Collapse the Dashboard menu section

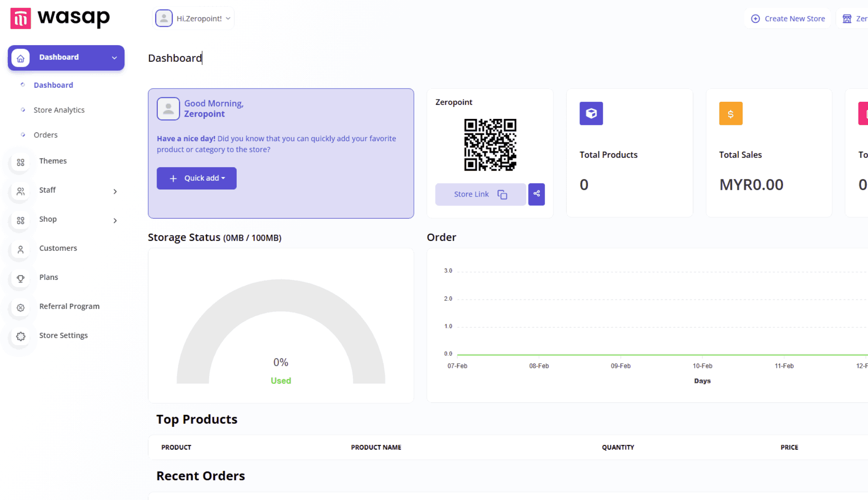click(x=114, y=57)
